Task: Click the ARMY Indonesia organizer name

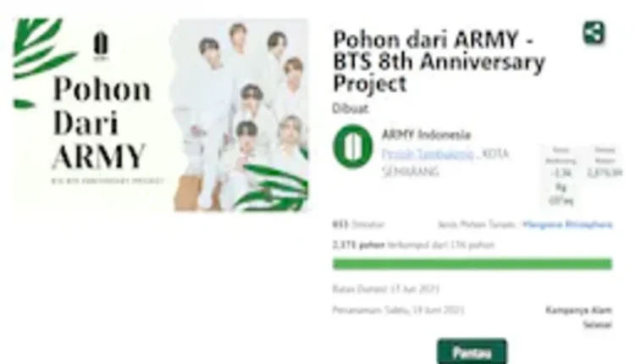Action: (427, 135)
